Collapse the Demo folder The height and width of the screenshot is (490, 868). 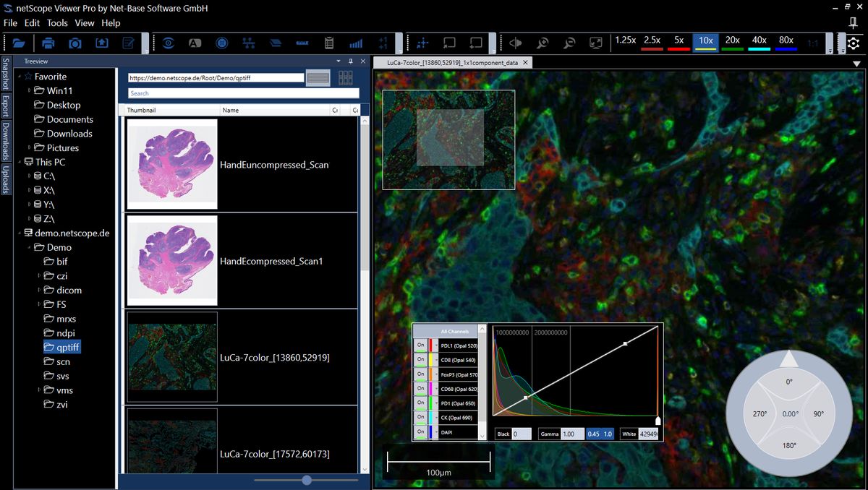pyautogui.click(x=30, y=247)
